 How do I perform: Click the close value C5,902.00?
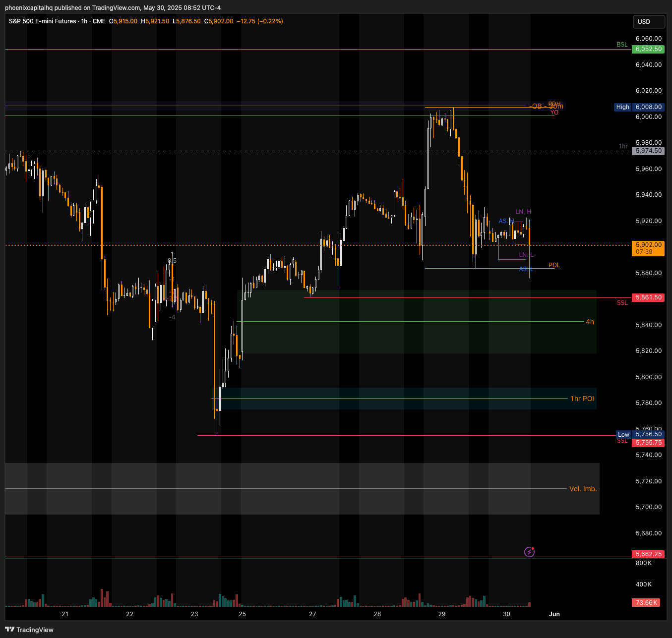click(x=219, y=21)
